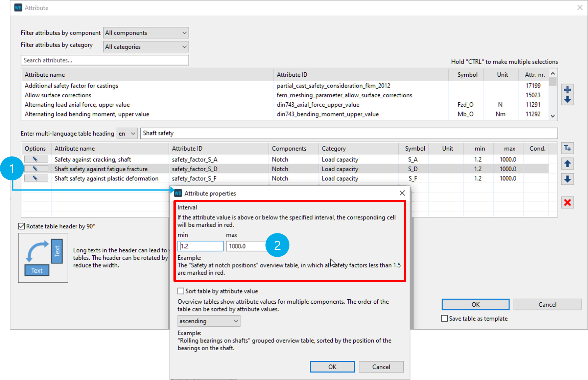This screenshot has width=588, height=380.
Task: Delete selected attribute with red X icon
Action: pyautogui.click(x=567, y=202)
